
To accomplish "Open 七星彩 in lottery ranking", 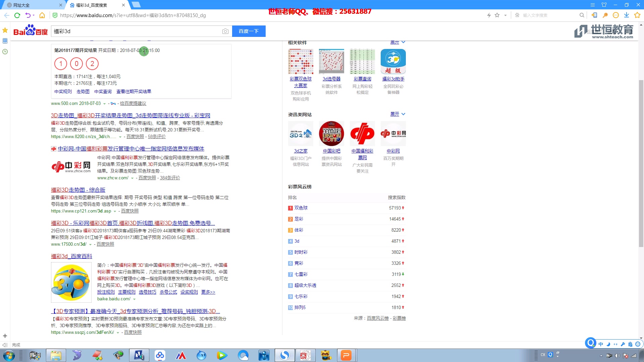I will (x=301, y=274).
